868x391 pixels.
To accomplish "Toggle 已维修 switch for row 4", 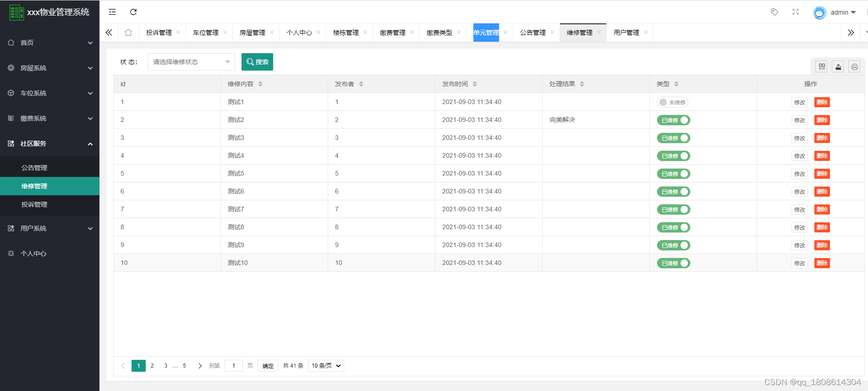I will click(x=673, y=156).
